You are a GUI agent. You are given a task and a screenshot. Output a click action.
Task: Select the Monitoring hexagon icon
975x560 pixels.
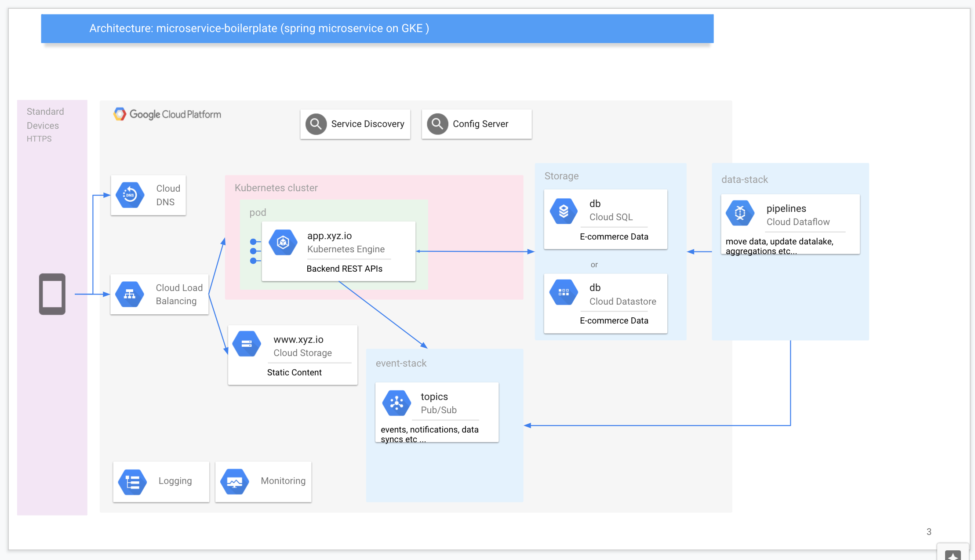pyautogui.click(x=235, y=482)
